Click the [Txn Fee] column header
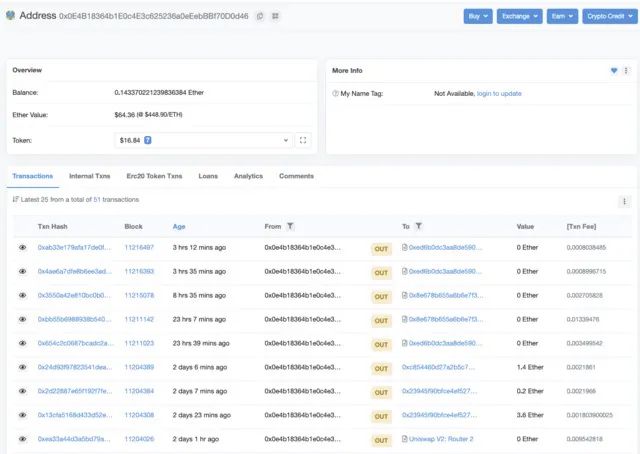This screenshot has width=640, height=454. click(581, 227)
